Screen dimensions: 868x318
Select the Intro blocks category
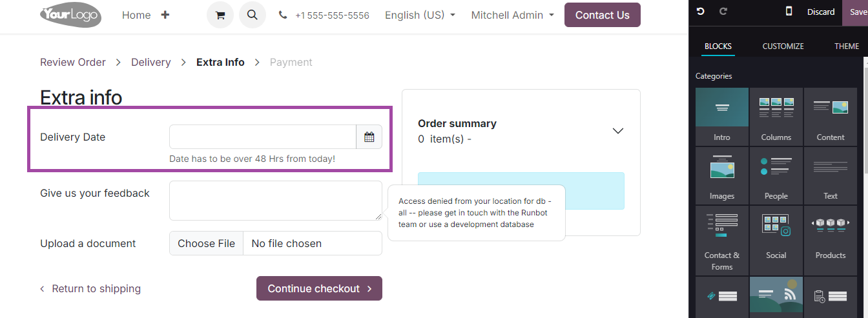point(722,116)
